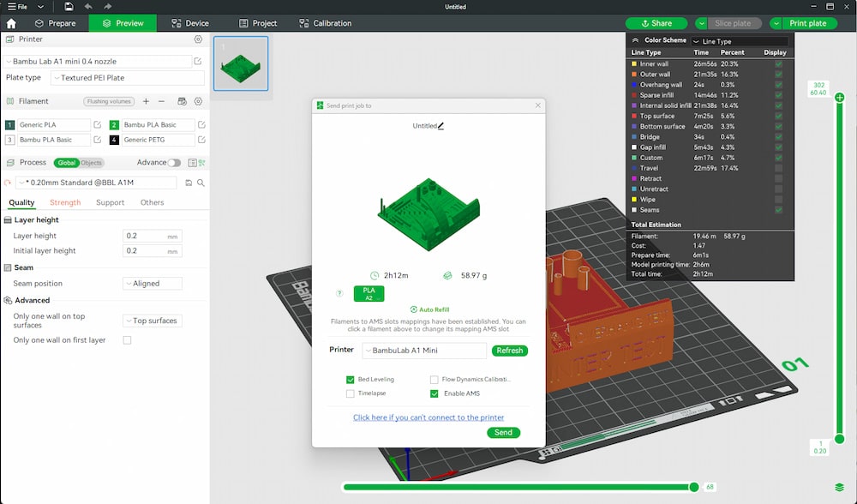This screenshot has width=857, height=504.
Task: Select plate 1 thumbnail
Action: [241, 63]
